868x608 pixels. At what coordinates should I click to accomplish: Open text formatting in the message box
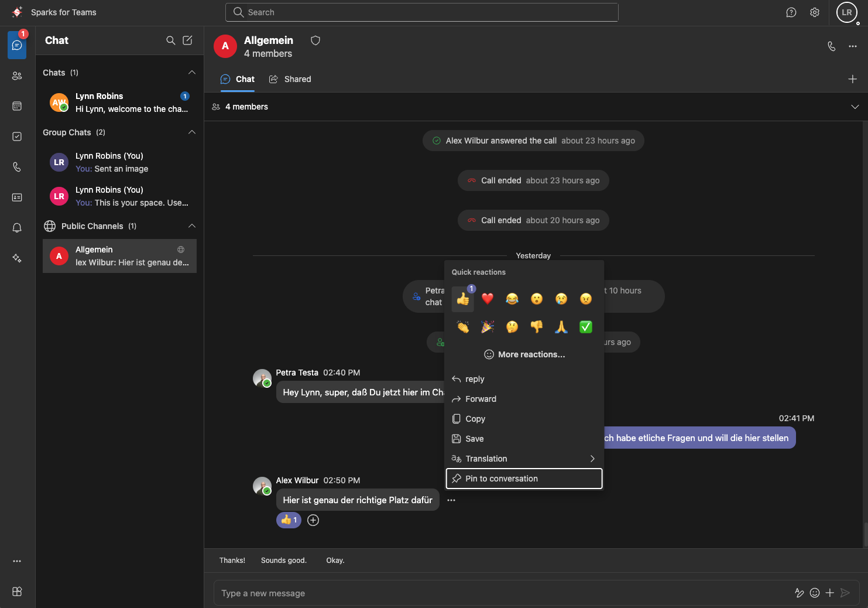click(800, 593)
